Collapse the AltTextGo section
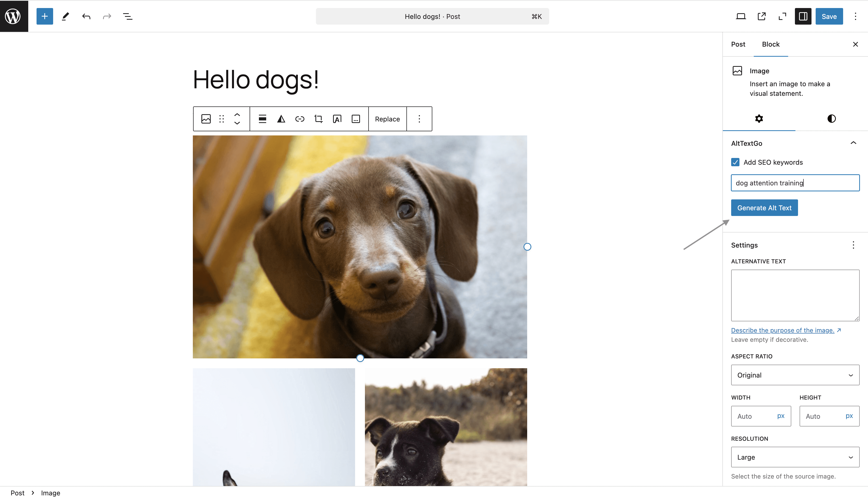This screenshot has width=868, height=499. [853, 143]
